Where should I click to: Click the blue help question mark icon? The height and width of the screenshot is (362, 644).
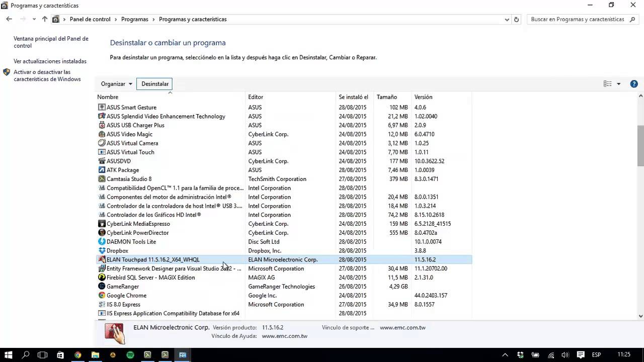(x=634, y=84)
